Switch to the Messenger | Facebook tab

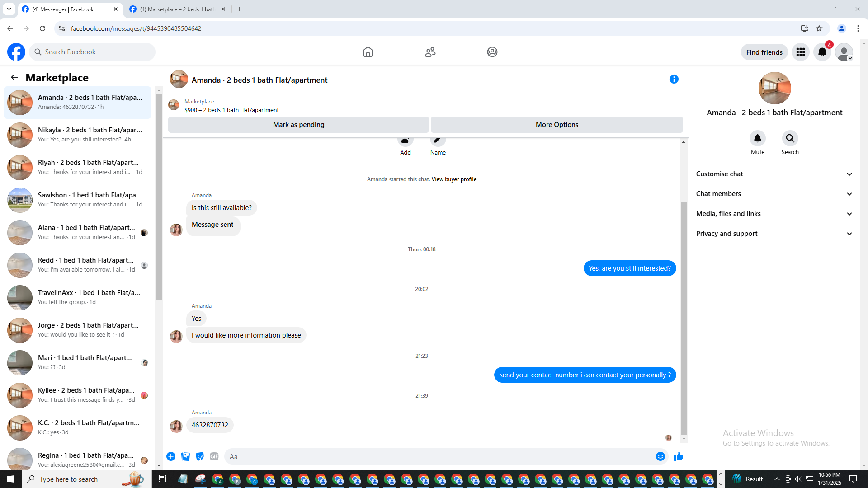pos(71,9)
